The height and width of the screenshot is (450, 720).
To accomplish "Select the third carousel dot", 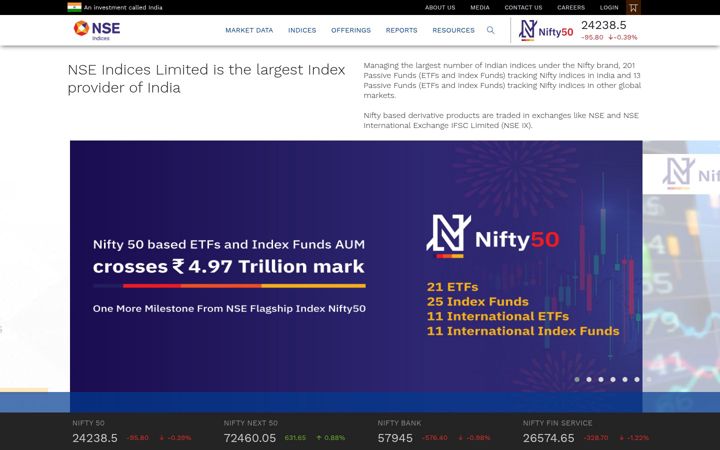I will (601, 379).
